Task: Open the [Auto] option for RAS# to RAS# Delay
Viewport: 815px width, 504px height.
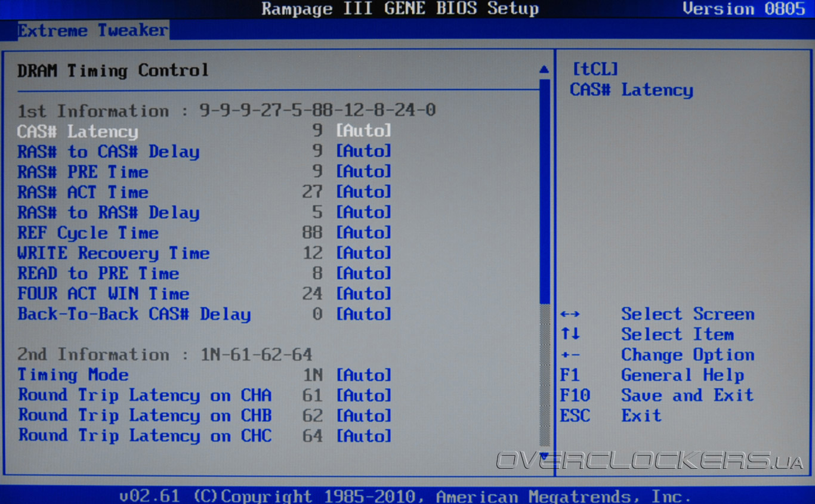Action: pos(363,212)
